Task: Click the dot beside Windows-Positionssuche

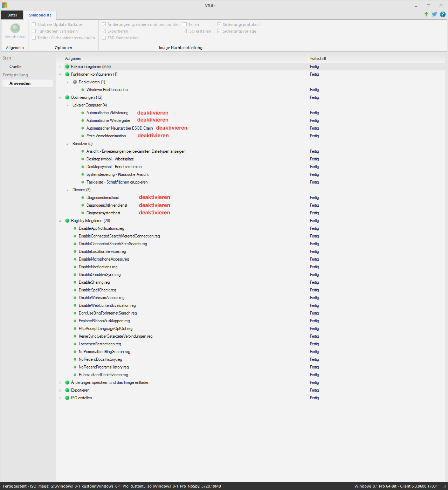Action: tap(83, 90)
